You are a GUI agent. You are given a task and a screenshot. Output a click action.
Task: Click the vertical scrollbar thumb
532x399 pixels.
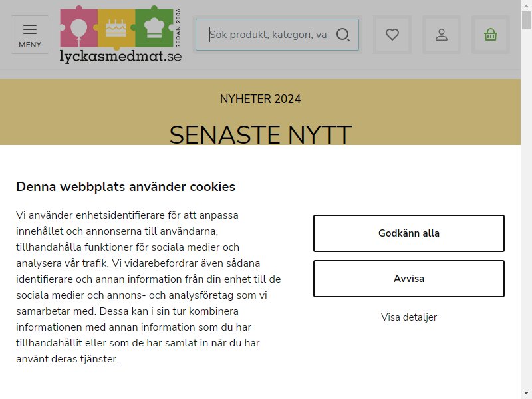tap(526, 21)
